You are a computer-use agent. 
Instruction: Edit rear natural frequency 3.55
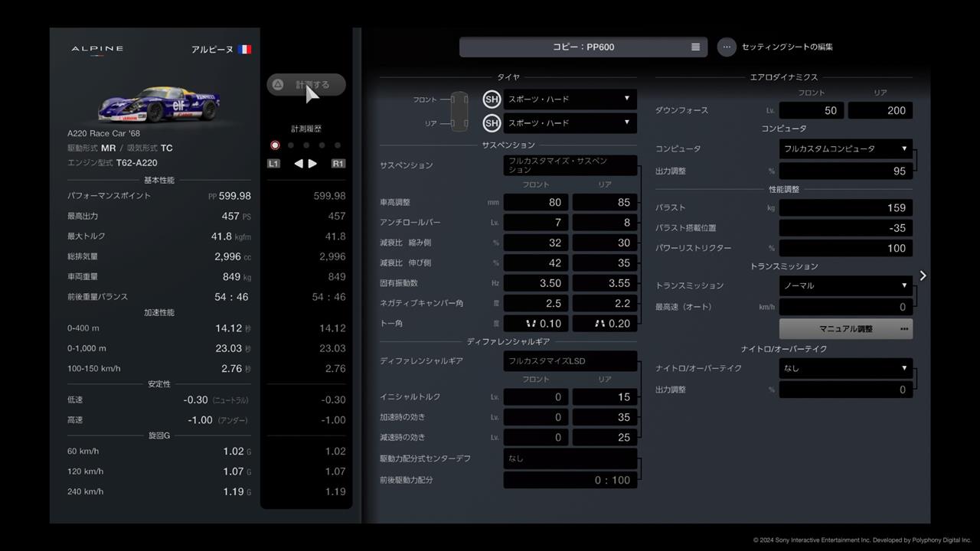[605, 283]
